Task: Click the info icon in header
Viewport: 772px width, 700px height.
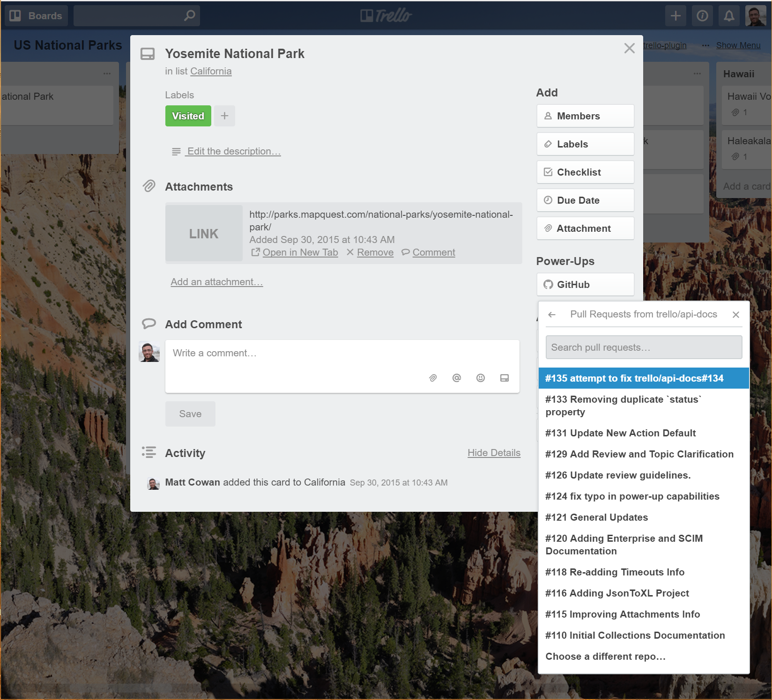Action: (702, 16)
